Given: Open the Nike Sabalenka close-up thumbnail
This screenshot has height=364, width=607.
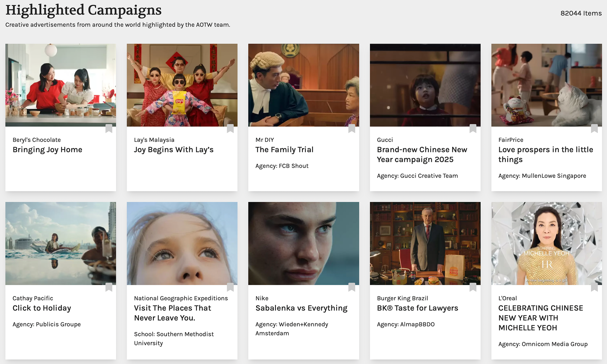Looking at the screenshot, I should [303, 243].
